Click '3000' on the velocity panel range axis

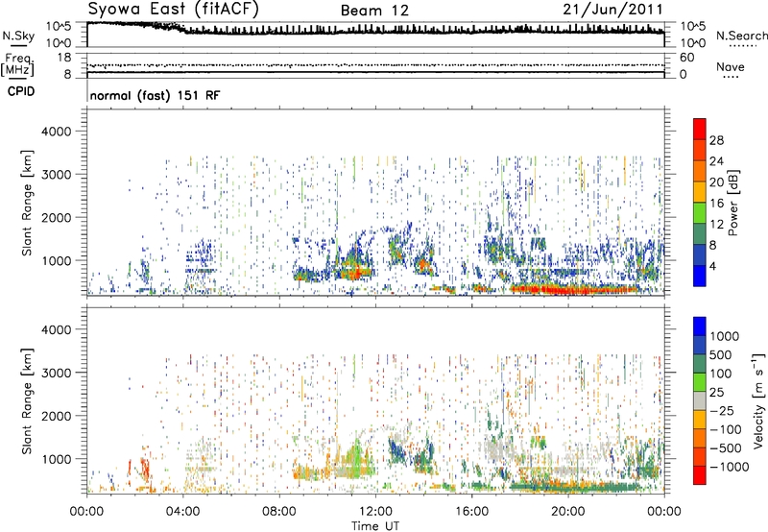pos(56,373)
